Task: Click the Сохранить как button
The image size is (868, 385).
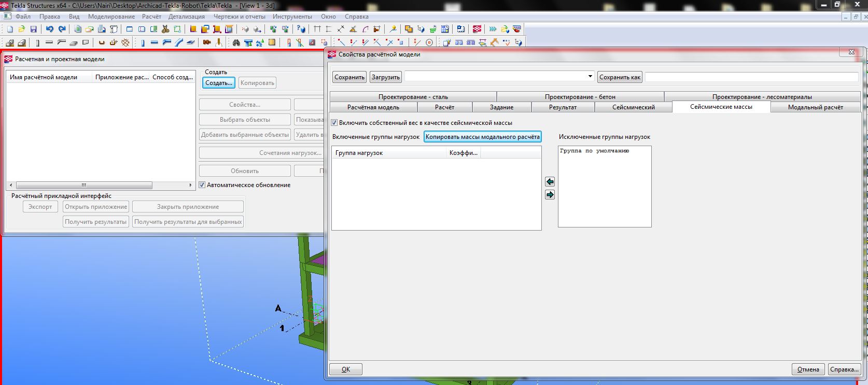Action: click(620, 77)
